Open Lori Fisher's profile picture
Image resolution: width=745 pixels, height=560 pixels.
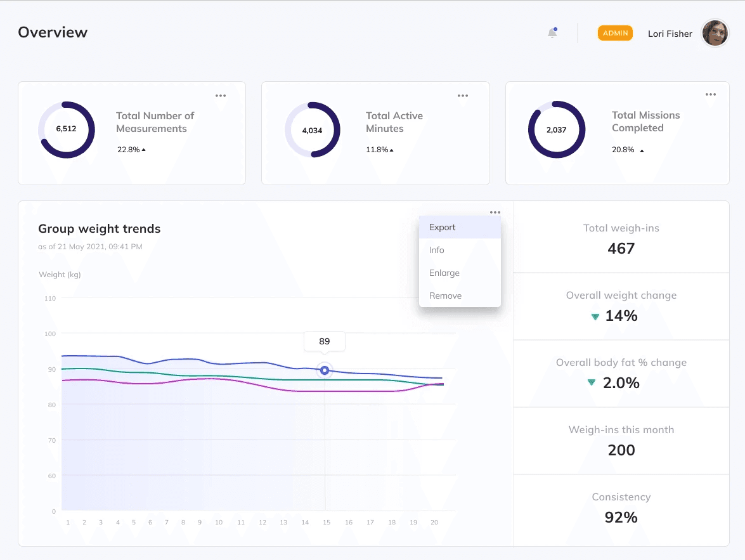coord(715,33)
